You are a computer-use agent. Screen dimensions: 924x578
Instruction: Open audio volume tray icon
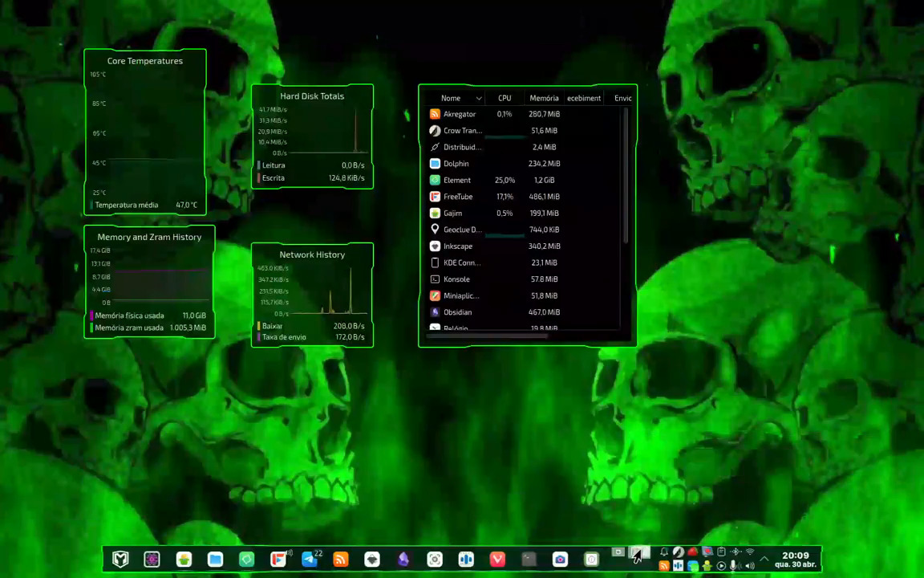coord(750,566)
